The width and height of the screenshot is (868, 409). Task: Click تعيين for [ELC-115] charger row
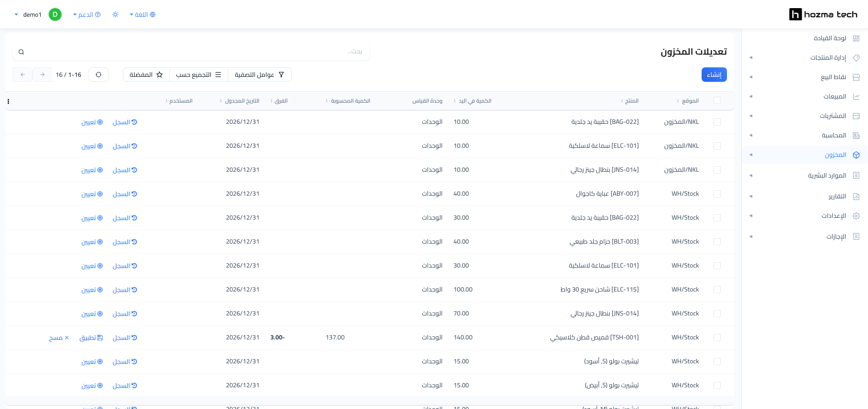coord(92,290)
